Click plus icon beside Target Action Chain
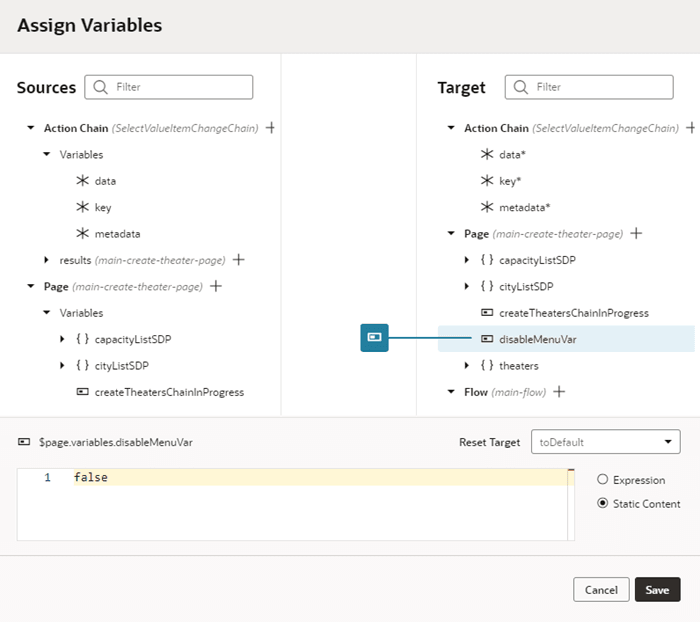The image size is (700, 622). (691, 128)
